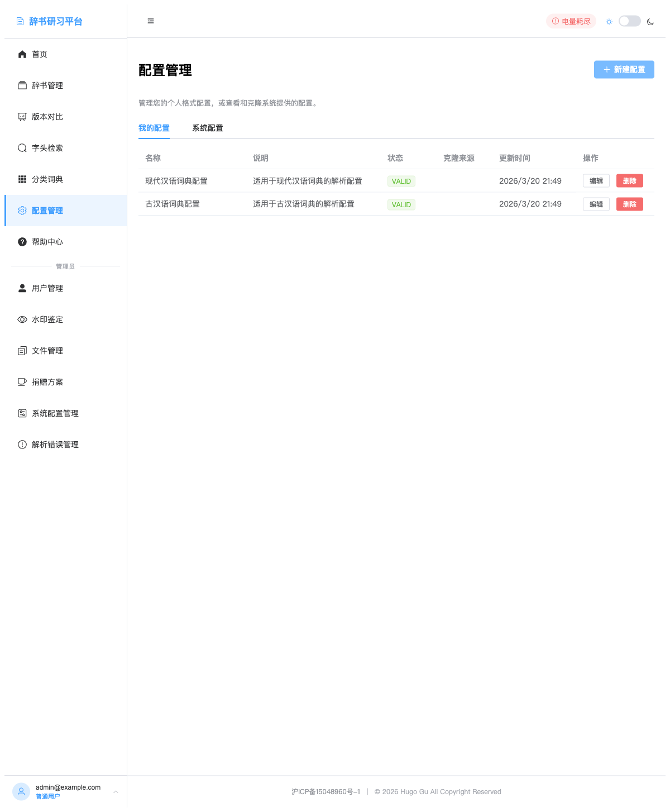Image resolution: width=670 pixels, height=812 pixels.
Task: 点击「解析错误管理」的警告图标
Action: [x=22, y=444]
